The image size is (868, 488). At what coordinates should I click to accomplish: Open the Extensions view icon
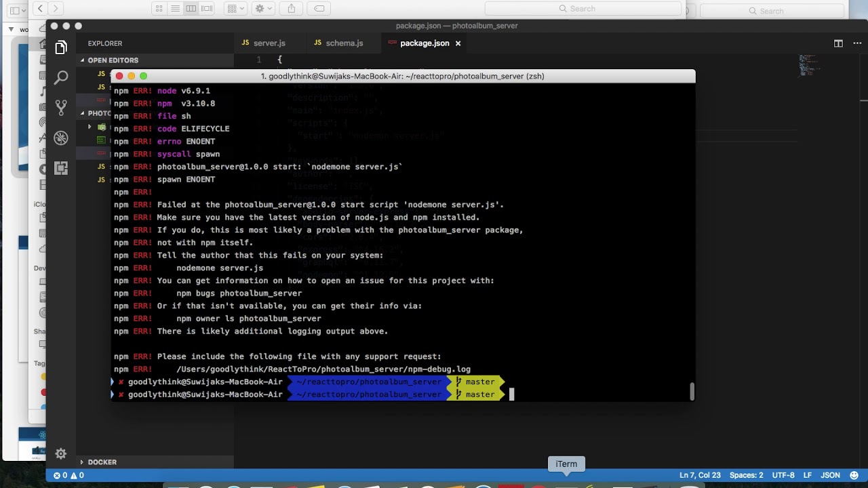pyautogui.click(x=61, y=168)
